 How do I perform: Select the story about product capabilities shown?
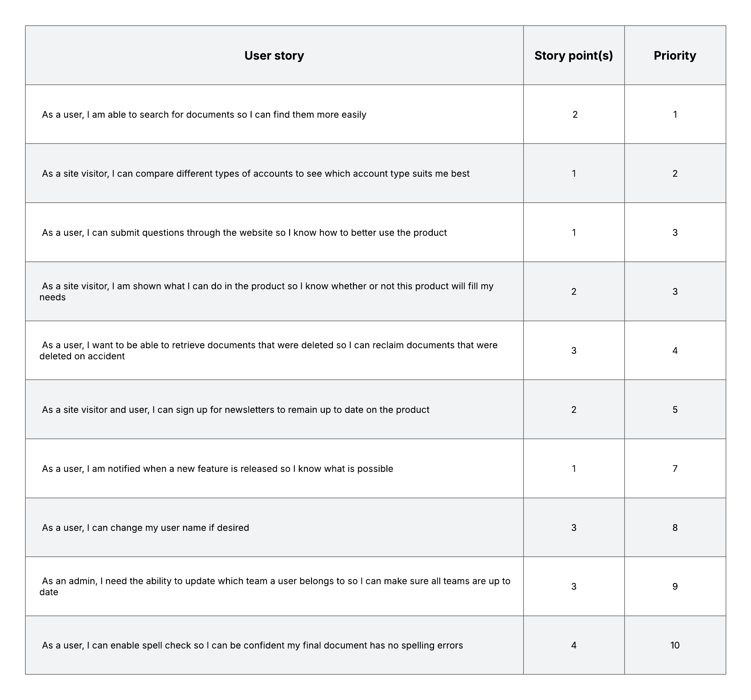266,292
